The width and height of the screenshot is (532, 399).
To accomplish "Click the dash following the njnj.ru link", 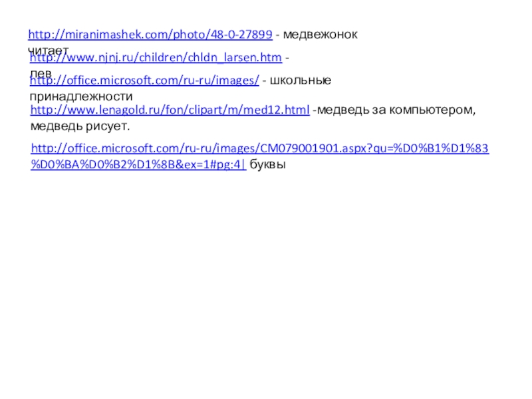I will pos(287,58).
